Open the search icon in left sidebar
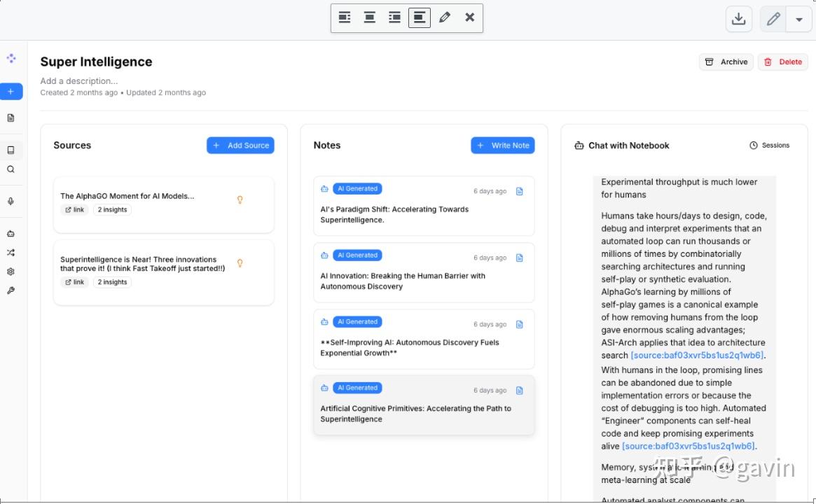The image size is (816, 504). (x=11, y=169)
